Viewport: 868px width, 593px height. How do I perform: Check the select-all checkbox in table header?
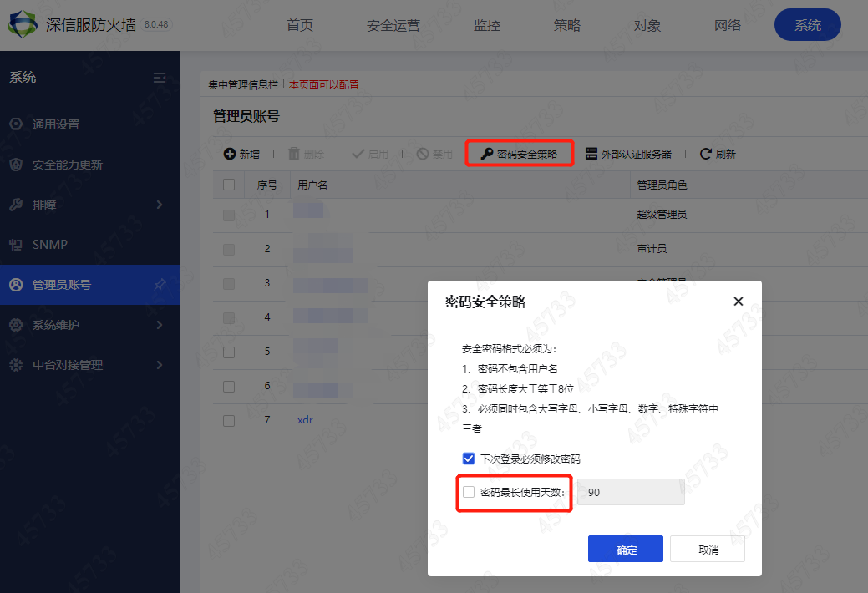pyautogui.click(x=228, y=185)
